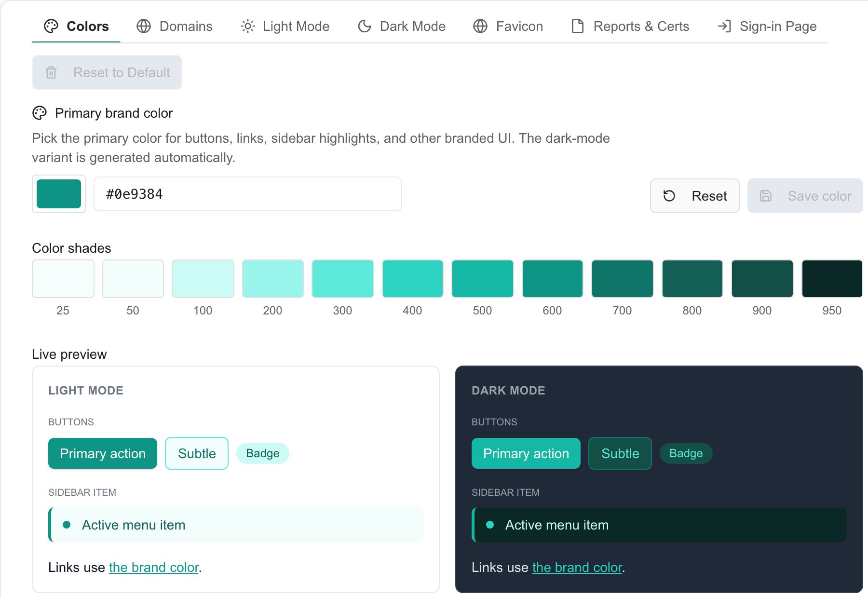Screen dimensions: 868x598
Task: Click the floppy disk icon in Save color
Action: (766, 196)
